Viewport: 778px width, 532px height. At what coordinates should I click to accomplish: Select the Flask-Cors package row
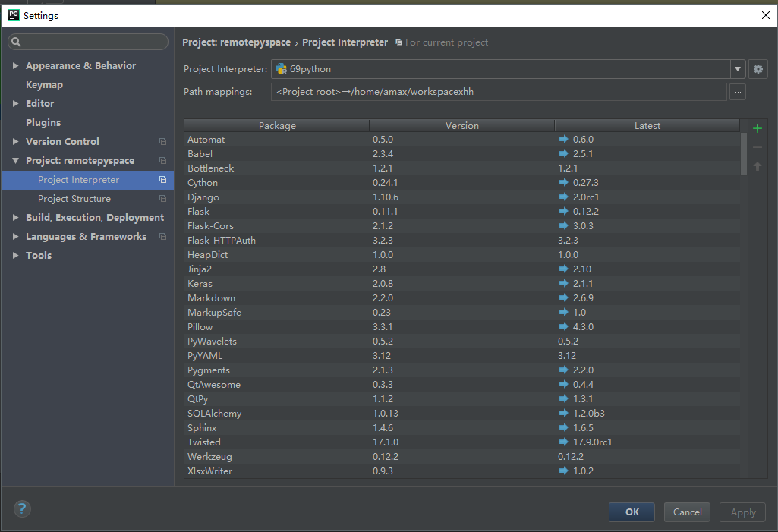tap(462, 226)
